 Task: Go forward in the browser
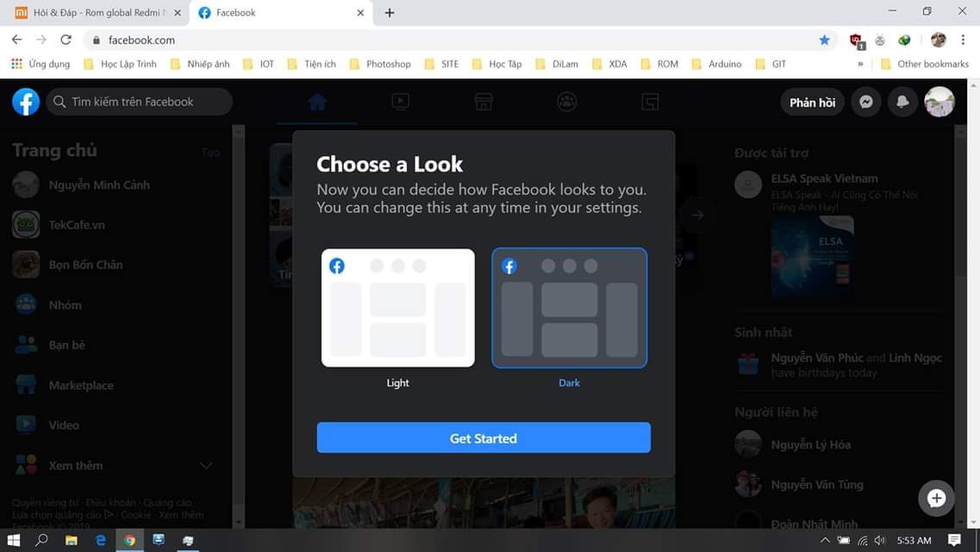[41, 40]
